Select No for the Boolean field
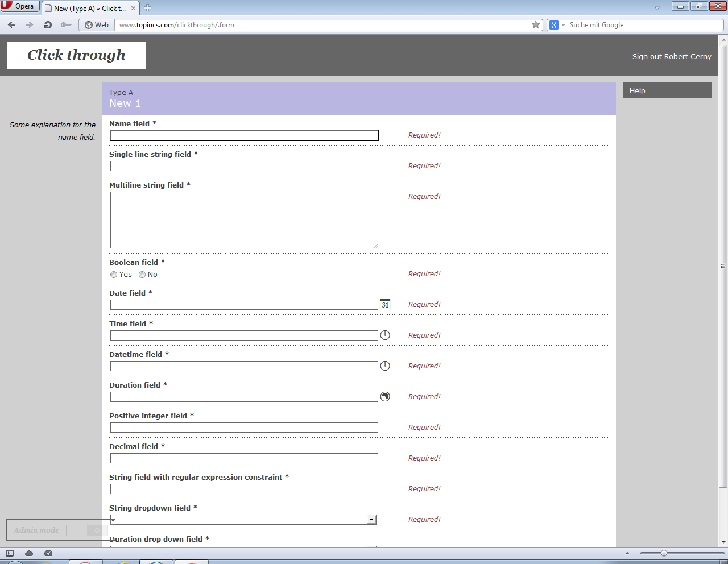This screenshot has height=564, width=728. tap(142, 275)
